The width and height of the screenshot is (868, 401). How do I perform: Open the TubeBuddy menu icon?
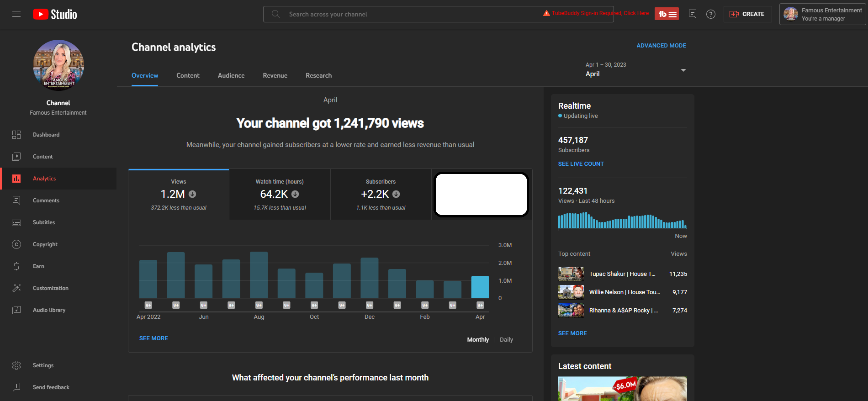tap(667, 14)
